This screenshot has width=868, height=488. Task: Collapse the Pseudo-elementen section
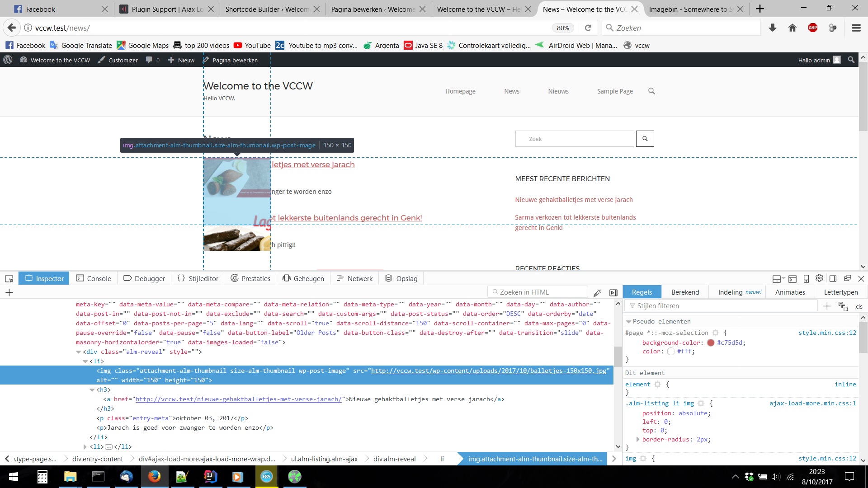click(x=628, y=322)
